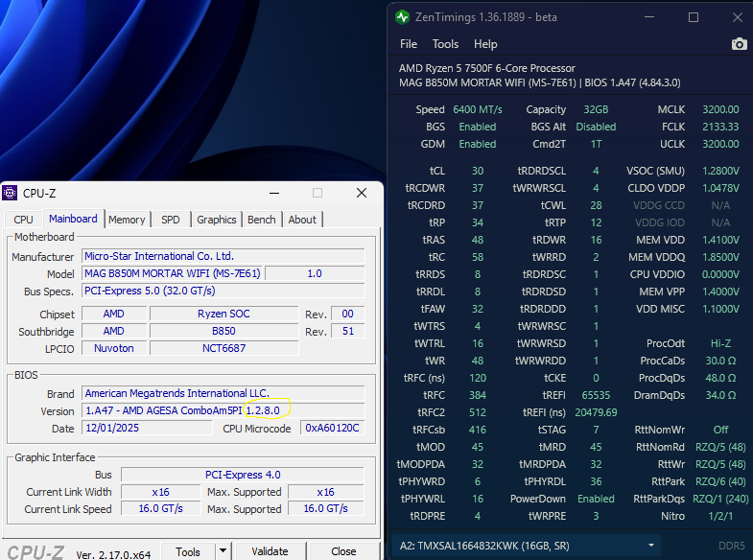Screen dimensions: 753x560
Task: Click the AMD Ryzen 5 7500F processor name text
Action: click(x=486, y=68)
